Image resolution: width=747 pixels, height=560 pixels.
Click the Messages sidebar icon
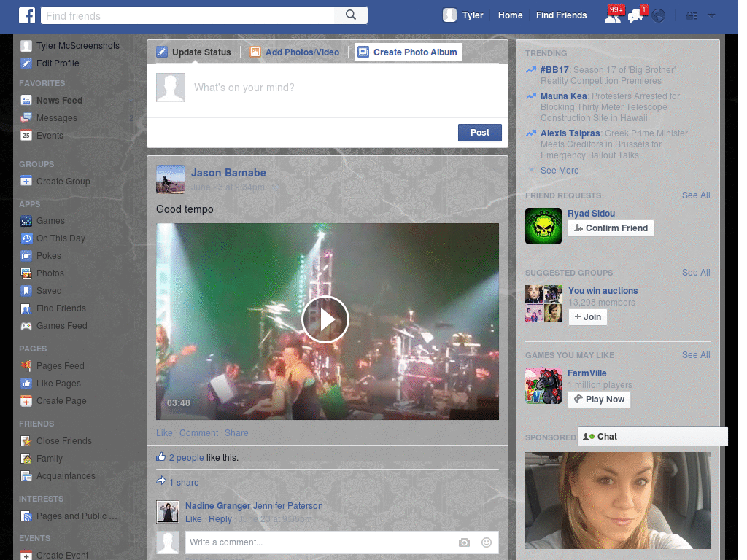[x=26, y=118]
